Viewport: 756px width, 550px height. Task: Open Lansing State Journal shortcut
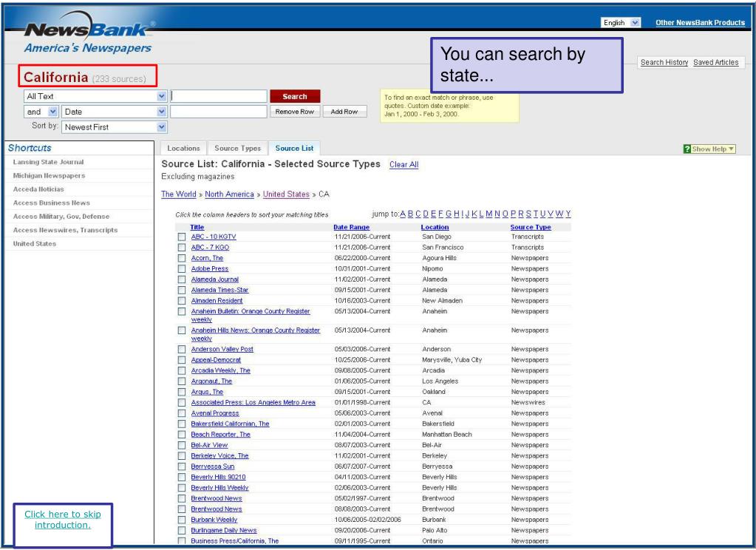point(48,162)
